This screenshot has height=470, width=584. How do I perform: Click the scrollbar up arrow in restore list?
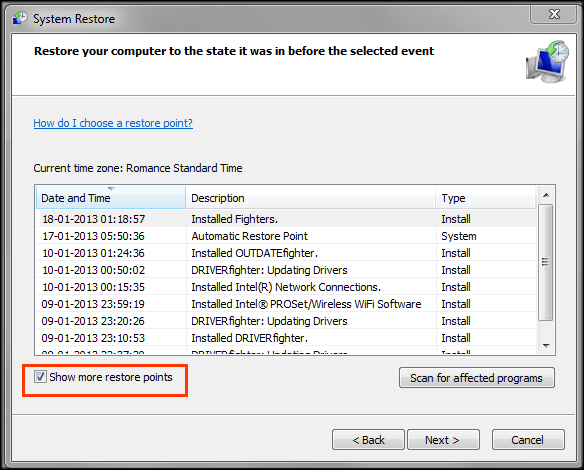click(x=546, y=195)
